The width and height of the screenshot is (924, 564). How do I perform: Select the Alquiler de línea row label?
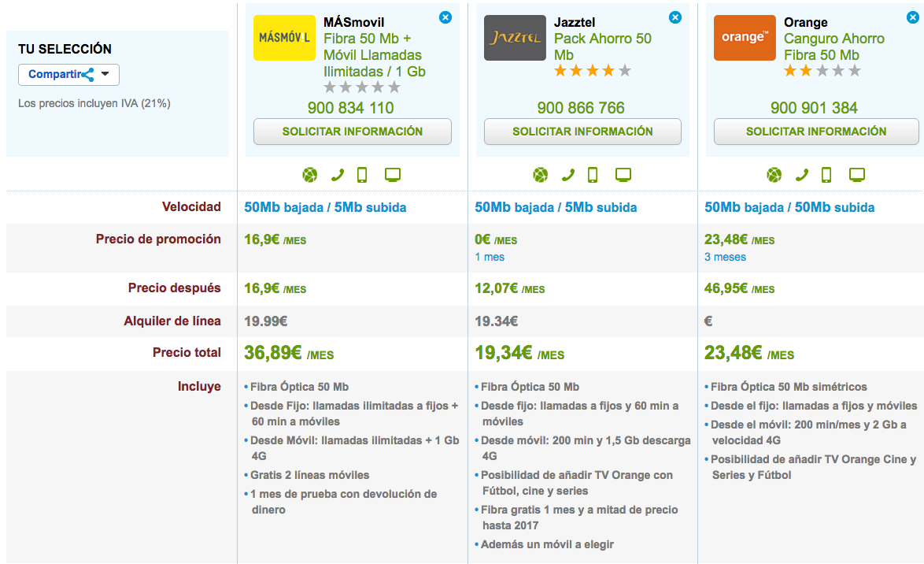pos(172,321)
